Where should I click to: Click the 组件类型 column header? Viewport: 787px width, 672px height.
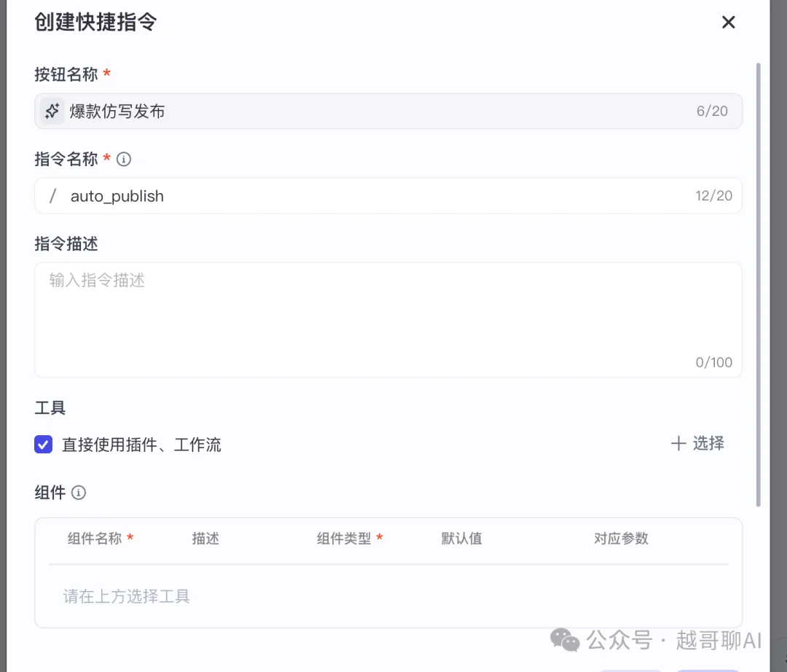[x=344, y=539]
